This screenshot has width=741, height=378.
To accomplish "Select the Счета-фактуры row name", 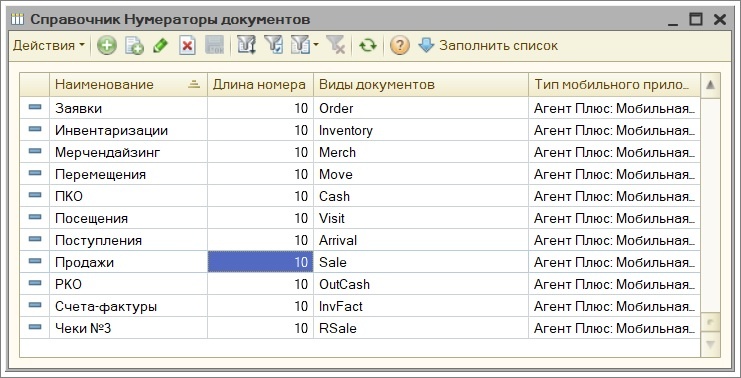I will [x=106, y=307].
